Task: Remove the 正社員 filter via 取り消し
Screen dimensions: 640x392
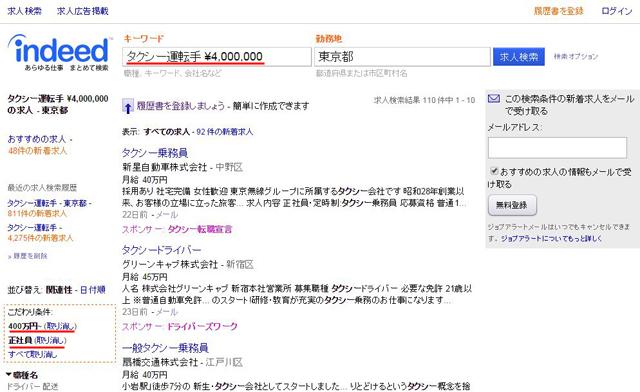Action: click(x=50, y=340)
